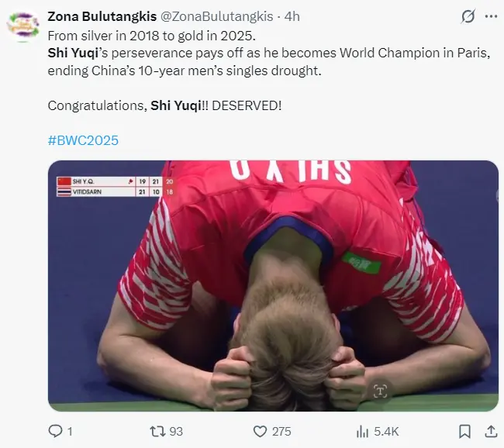Toggle the bookmark for this tweet
Image resolution: width=504 pixels, height=448 pixels.
pyautogui.click(x=464, y=430)
